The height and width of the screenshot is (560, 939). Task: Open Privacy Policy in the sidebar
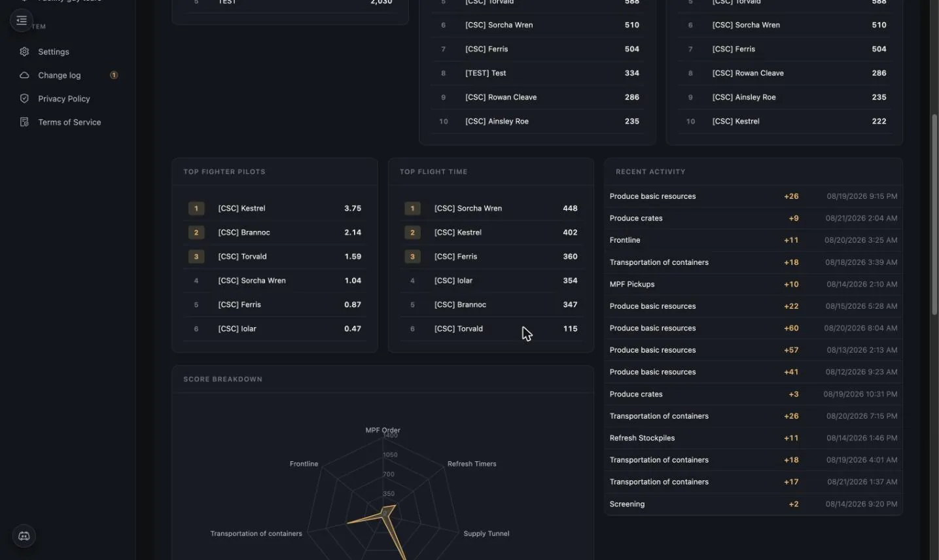68,99
